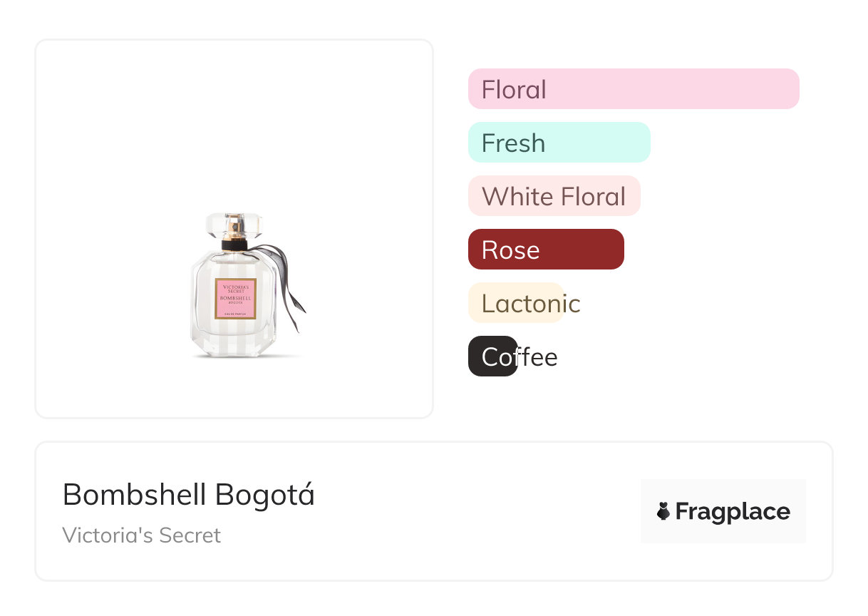
Task: Click the Fragplace perfume bottle logo icon
Action: click(x=663, y=511)
